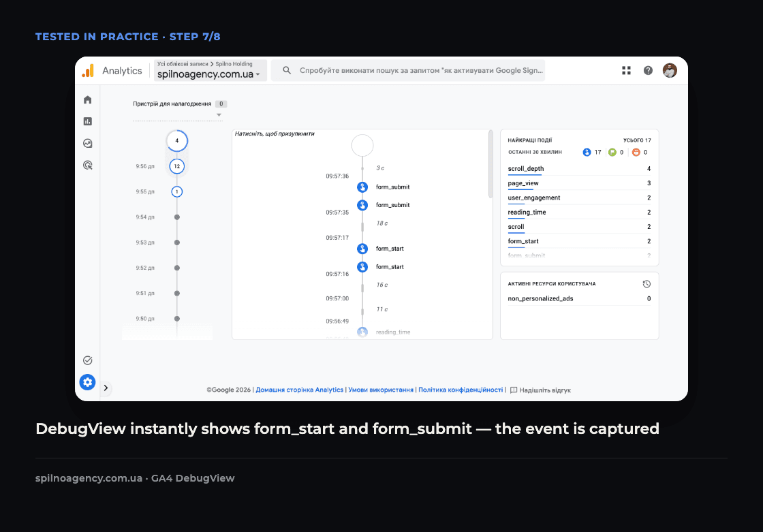Open the first form_submit event icon

pyautogui.click(x=362, y=187)
